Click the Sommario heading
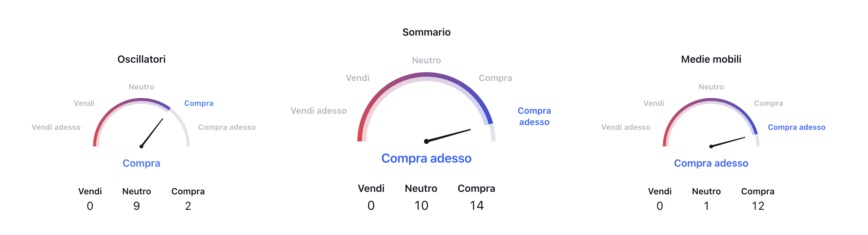The width and height of the screenshot is (868, 235). coord(426,32)
